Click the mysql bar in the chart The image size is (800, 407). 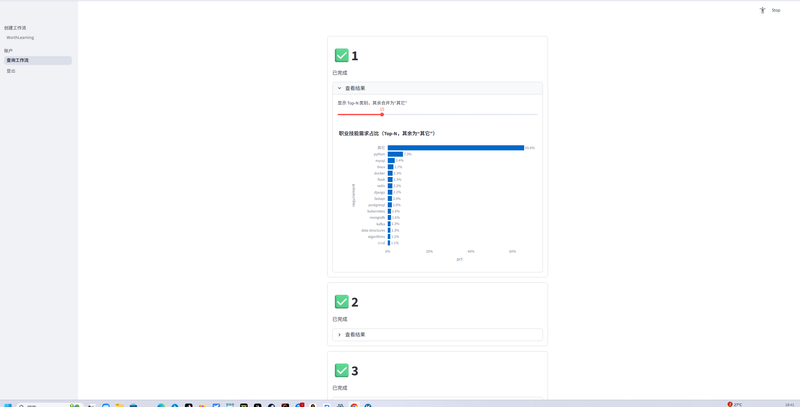(x=391, y=161)
